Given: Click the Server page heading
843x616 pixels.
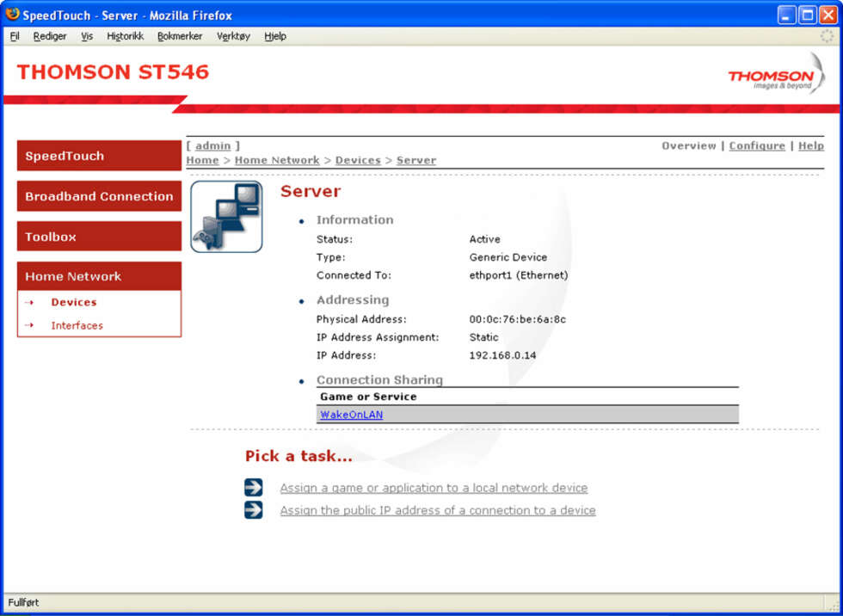Looking at the screenshot, I should pyautogui.click(x=311, y=191).
